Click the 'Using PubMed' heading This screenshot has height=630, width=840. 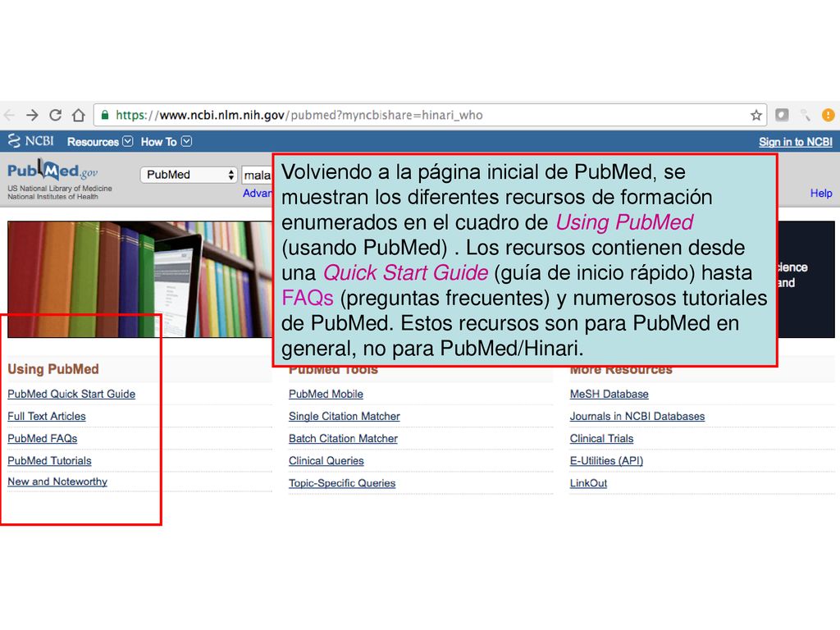53,369
